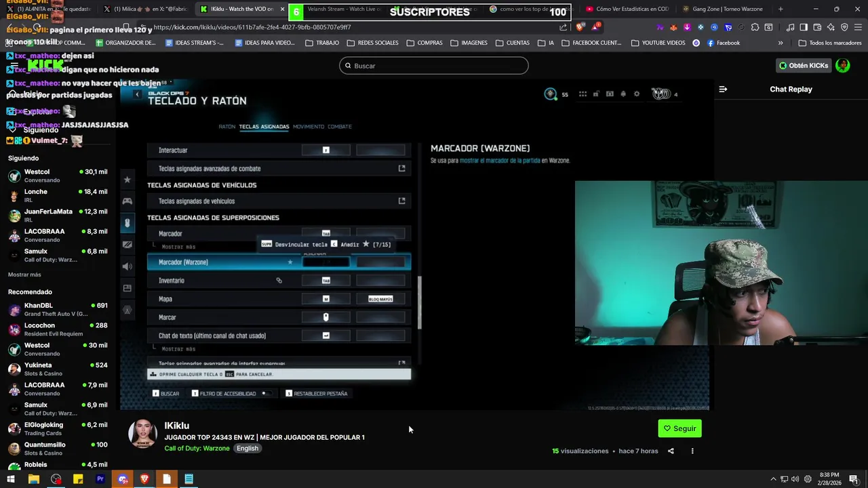This screenshot has width=868, height=488.
Task: Open the YOUTUBE VIDEOS bookmark
Action: 658,43
